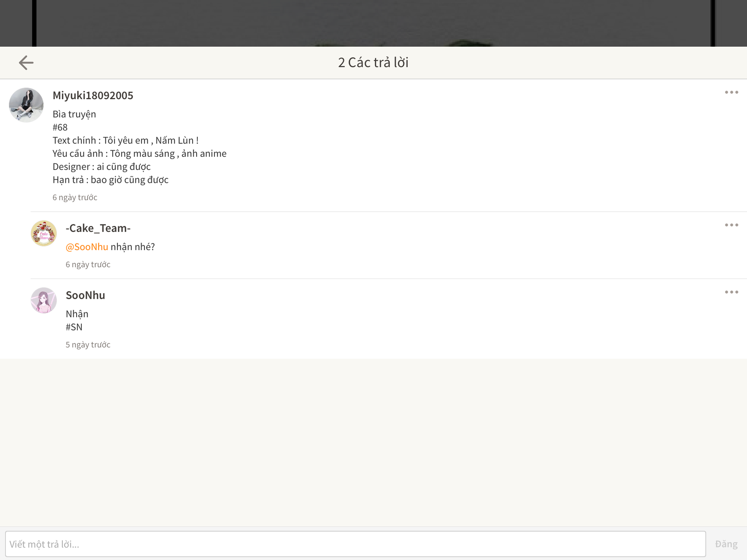Click the '2 Các trả lời' header title
Image resolution: width=747 pixels, height=560 pixels.
pyautogui.click(x=373, y=63)
